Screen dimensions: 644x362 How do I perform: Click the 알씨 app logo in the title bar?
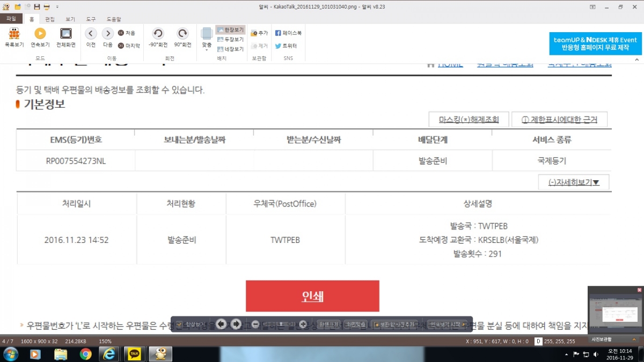[x=5, y=6]
